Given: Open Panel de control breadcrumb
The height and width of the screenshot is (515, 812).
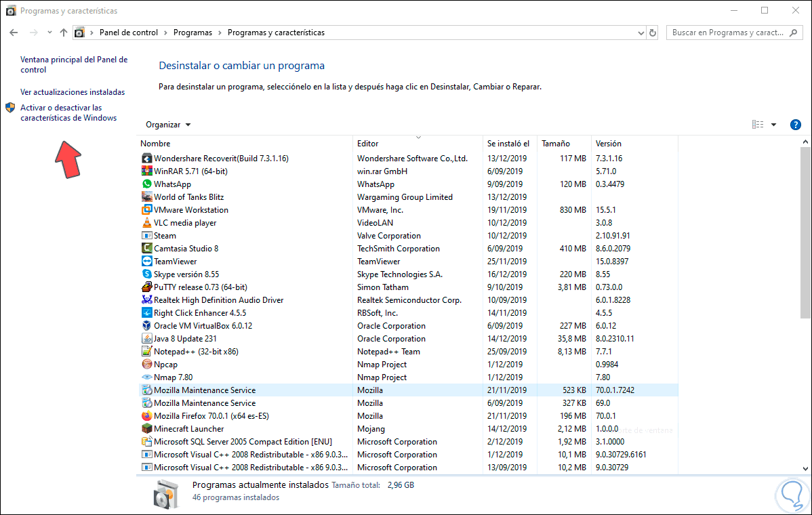Looking at the screenshot, I should click(x=128, y=33).
